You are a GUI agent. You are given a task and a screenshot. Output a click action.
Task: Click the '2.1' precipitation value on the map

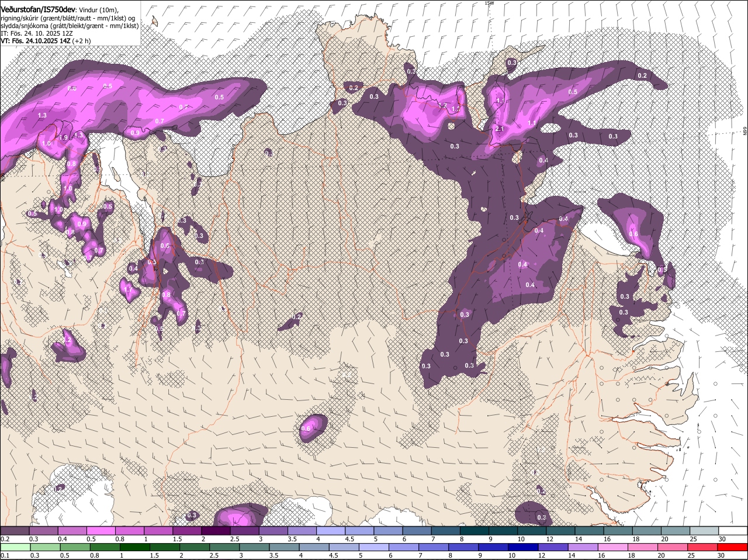point(500,129)
